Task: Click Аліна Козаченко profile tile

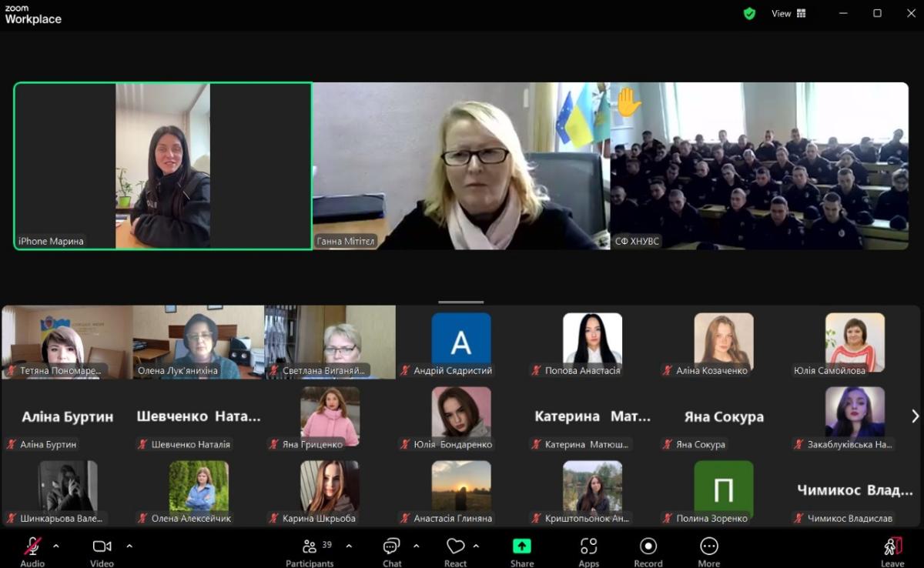Action: tap(724, 342)
